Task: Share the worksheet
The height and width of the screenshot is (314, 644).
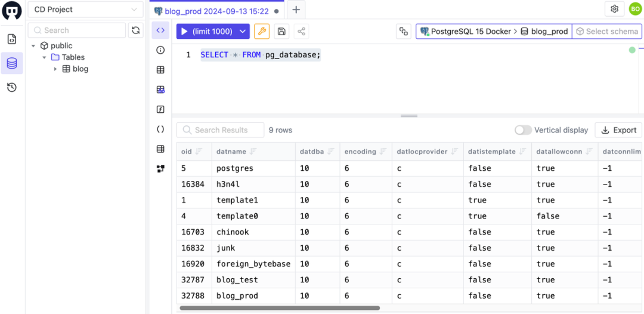Action: [x=302, y=31]
